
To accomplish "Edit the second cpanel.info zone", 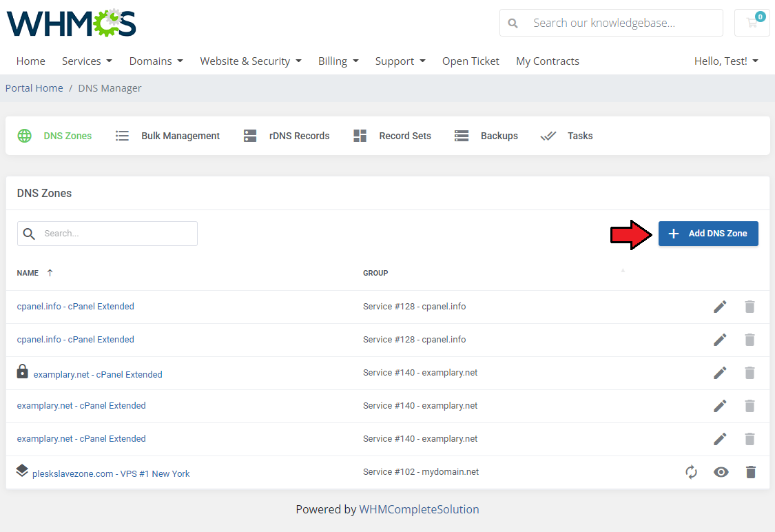I will 720,340.
